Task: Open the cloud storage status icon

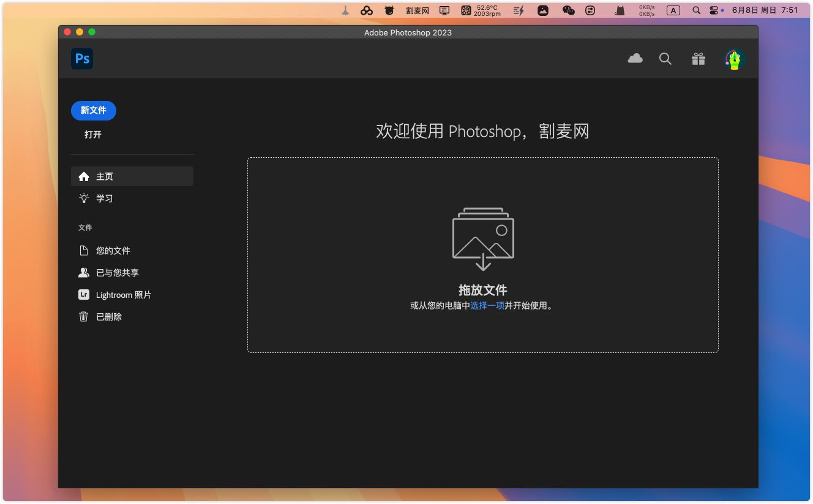Action: pyautogui.click(x=635, y=59)
